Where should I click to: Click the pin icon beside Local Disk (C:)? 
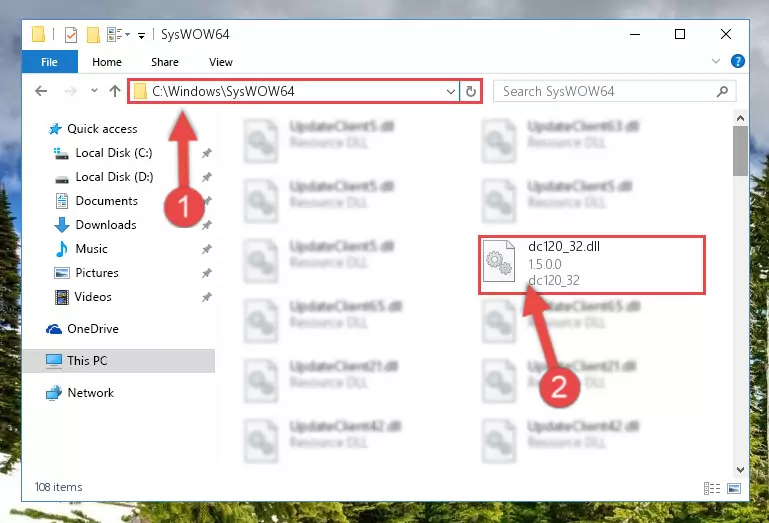(x=207, y=154)
